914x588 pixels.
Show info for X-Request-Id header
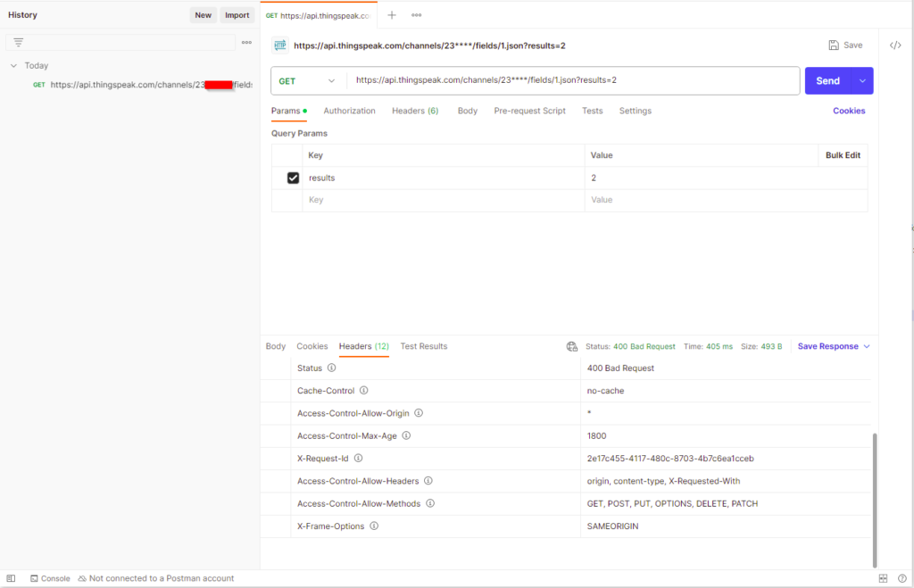point(359,458)
